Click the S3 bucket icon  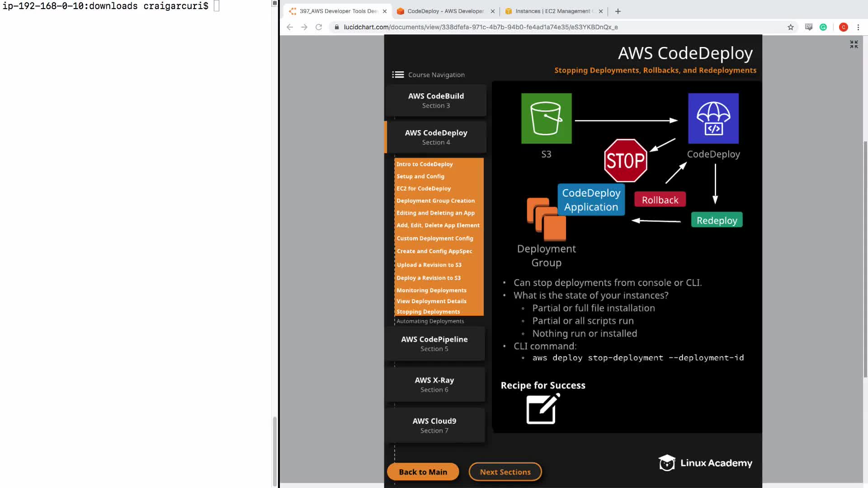546,118
